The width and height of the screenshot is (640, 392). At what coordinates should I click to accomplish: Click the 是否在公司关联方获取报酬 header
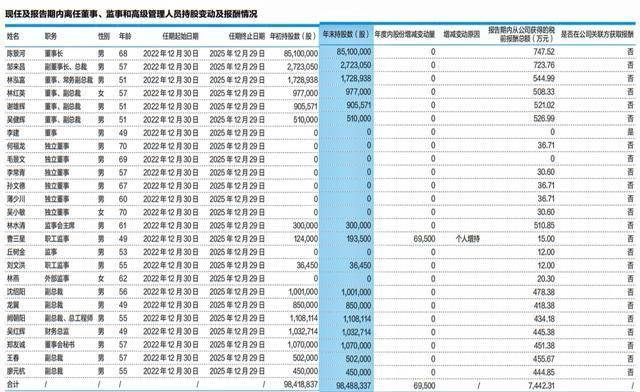point(597,35)
